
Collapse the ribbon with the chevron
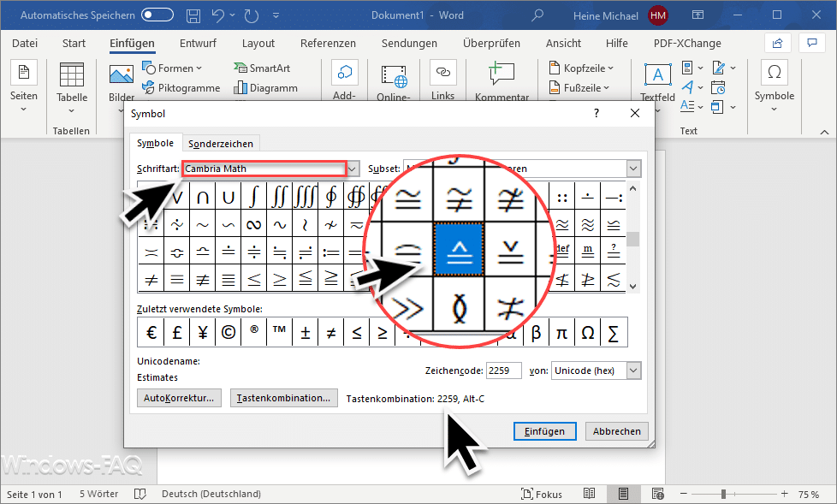click(824, 132)
